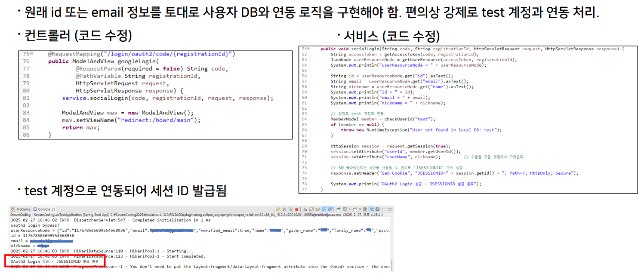The image size is (644, 280).
Task: Toggle Show Console When Standard Out Changes
Action: click(323, 209)
